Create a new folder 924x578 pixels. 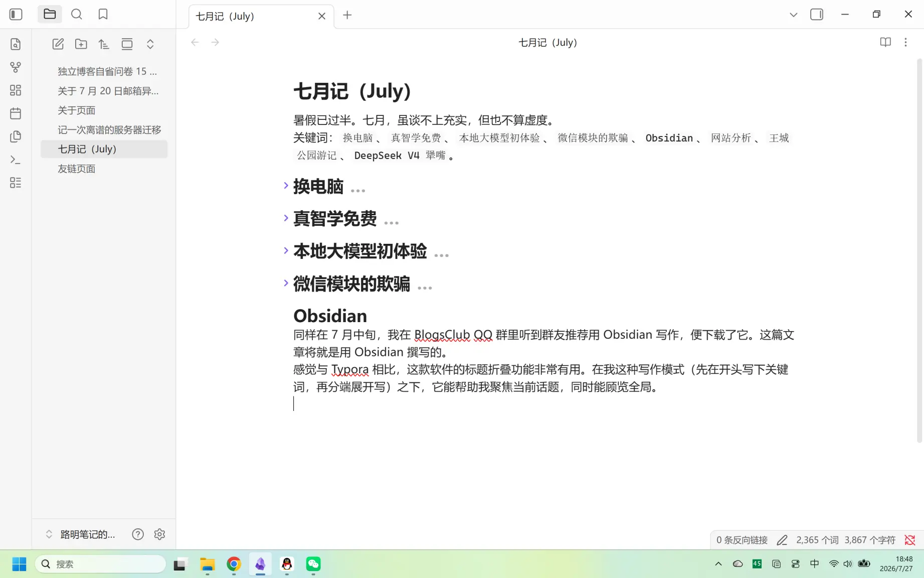pos(81,44)
